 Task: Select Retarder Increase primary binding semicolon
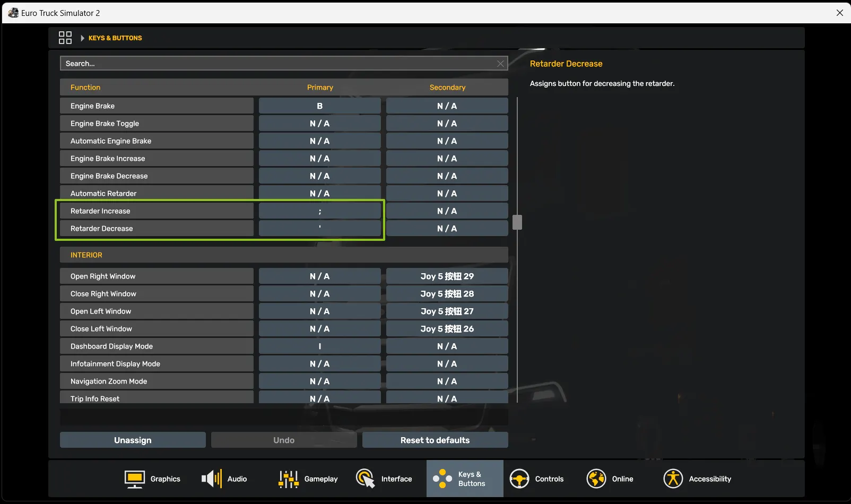320,211
